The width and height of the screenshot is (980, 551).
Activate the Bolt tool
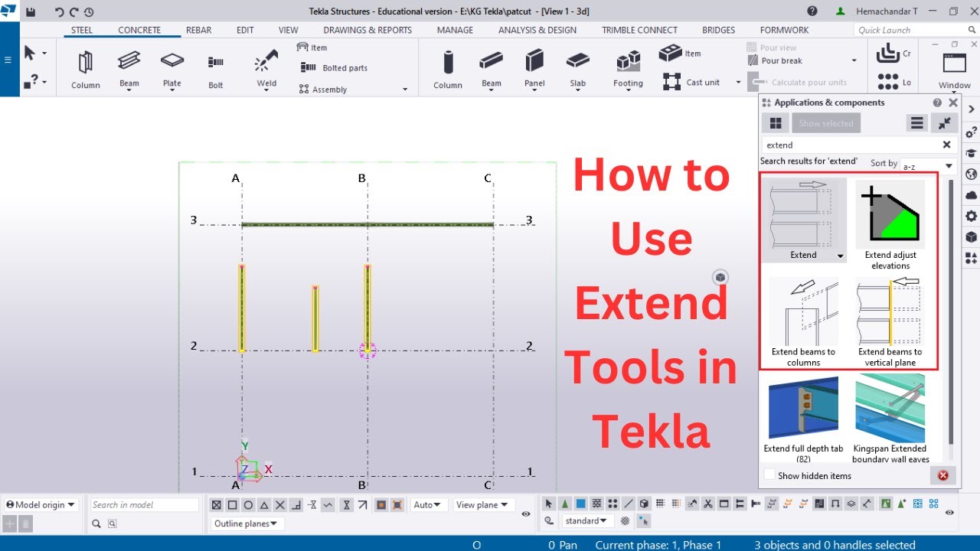216,69
